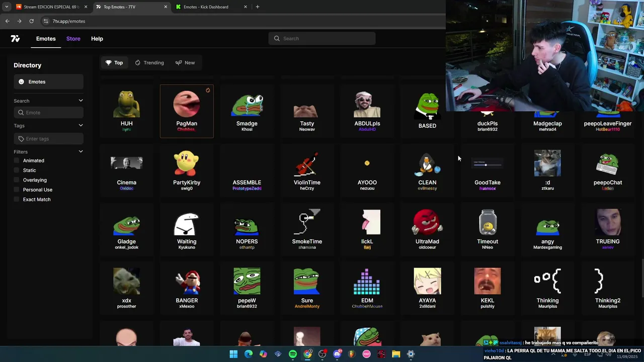Click the Tasty emote
Screen dimensions: 644x362
[x=307, y=111]
